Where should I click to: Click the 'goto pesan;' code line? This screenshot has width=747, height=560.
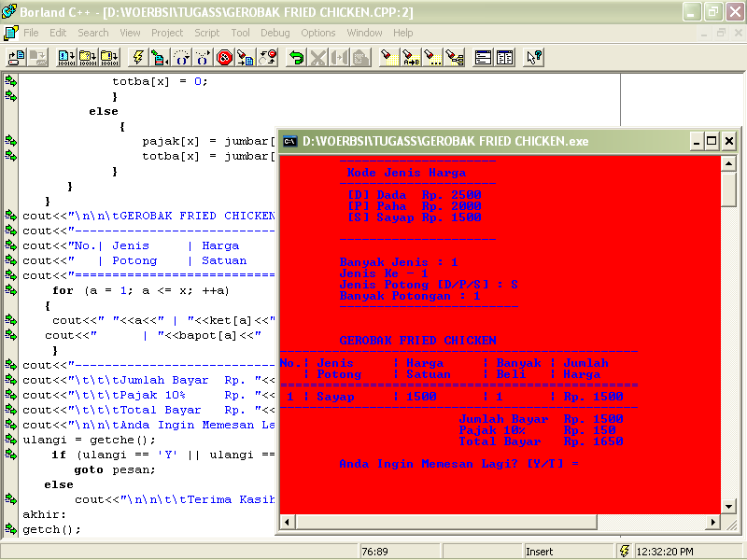[115, 470]
